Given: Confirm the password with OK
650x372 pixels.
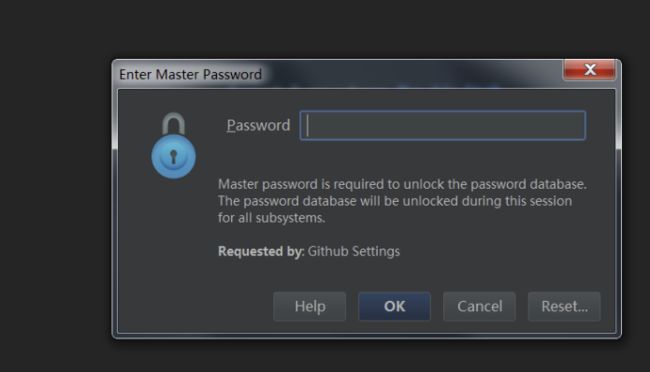Looking at the screenshot, I should click(x=394, y=306).
